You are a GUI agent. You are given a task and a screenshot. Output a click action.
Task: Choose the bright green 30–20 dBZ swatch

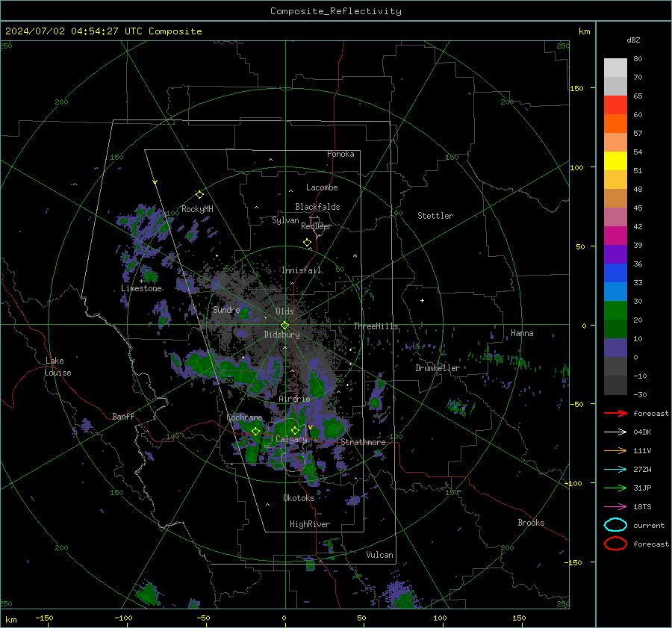point(615,311)
